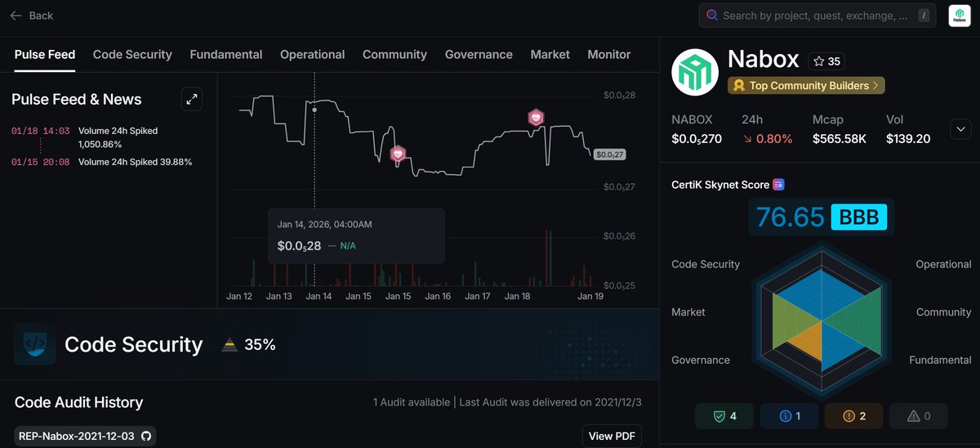Open the Top Community Builders badge
Screen dimensions: 980x448
pyautogui.click(x=806, y=85)
